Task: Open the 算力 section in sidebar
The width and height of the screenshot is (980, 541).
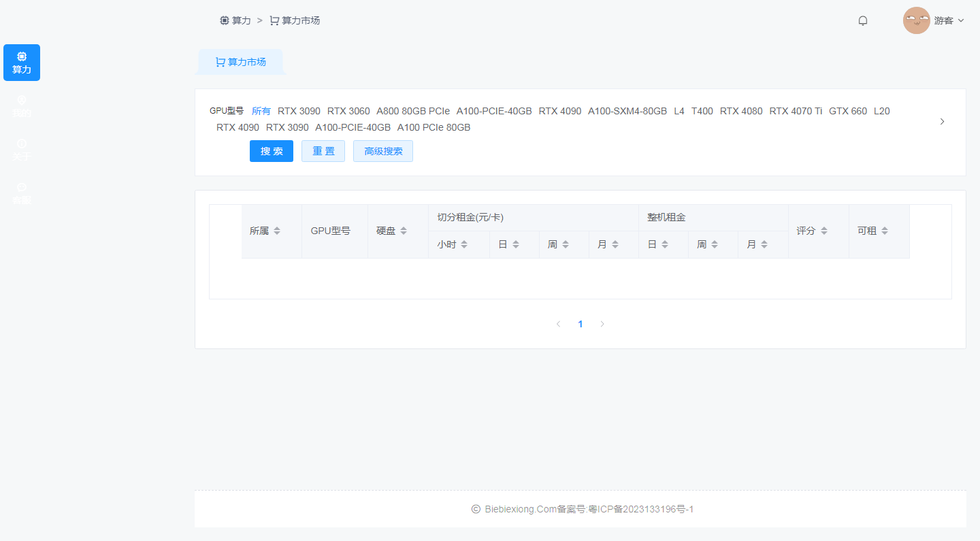Action: [x=21, y=62]
